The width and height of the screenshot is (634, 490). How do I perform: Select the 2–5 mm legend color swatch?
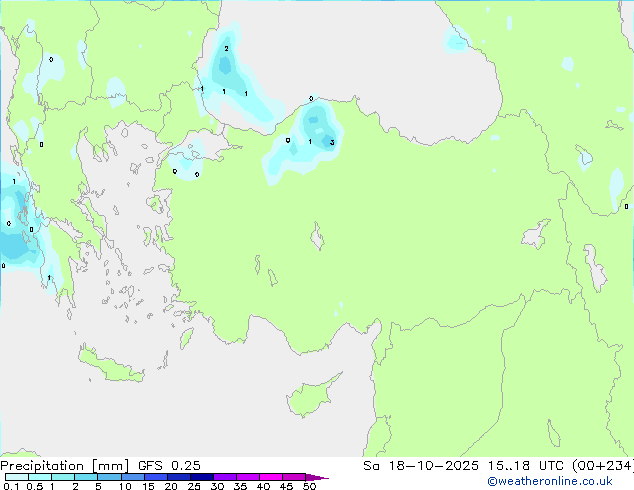click(x=86, y=477)
